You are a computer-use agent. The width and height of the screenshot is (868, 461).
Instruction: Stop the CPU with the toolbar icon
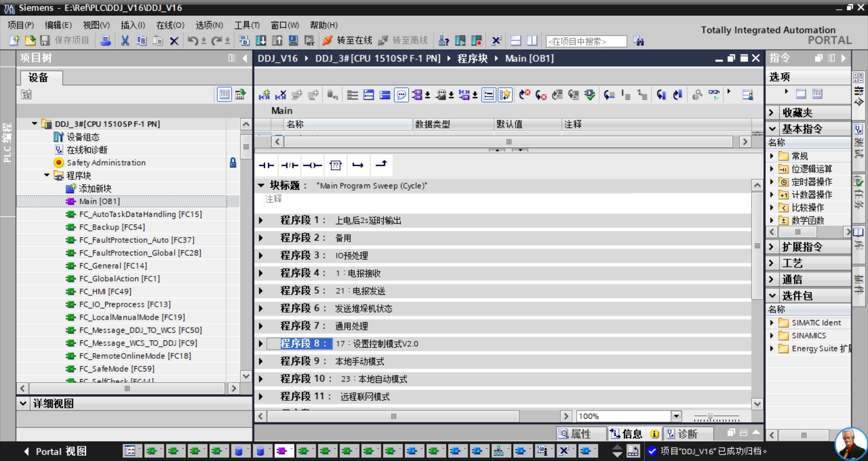tap(476, 41)
